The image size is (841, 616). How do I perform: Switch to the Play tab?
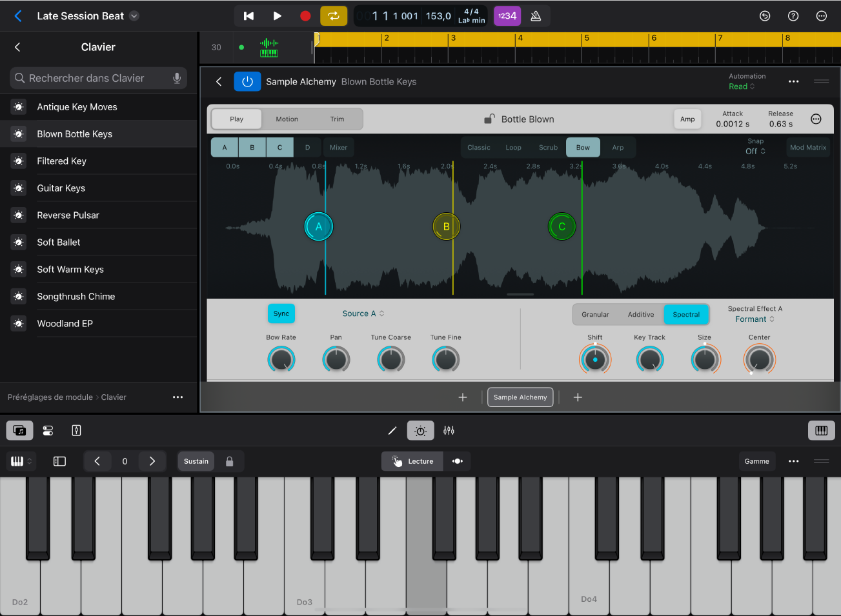(237, 119)
